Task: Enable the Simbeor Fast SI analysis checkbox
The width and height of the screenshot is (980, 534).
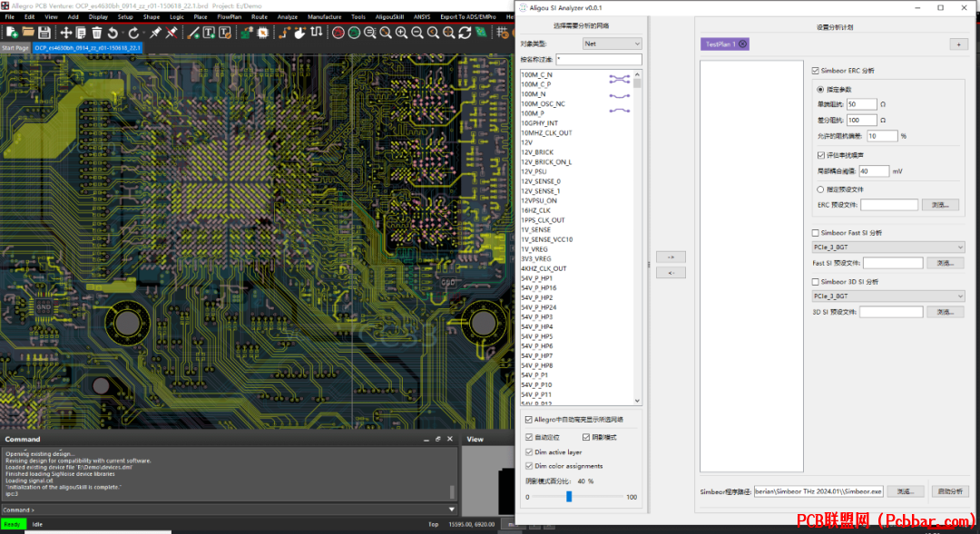Action: pyautogui.click(x=815, y=233)
